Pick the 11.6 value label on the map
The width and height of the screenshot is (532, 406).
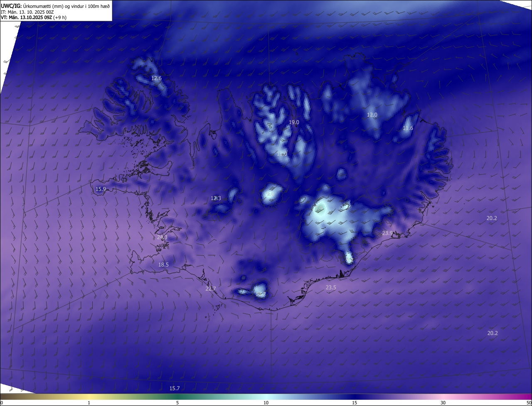(x=408, y=128)
